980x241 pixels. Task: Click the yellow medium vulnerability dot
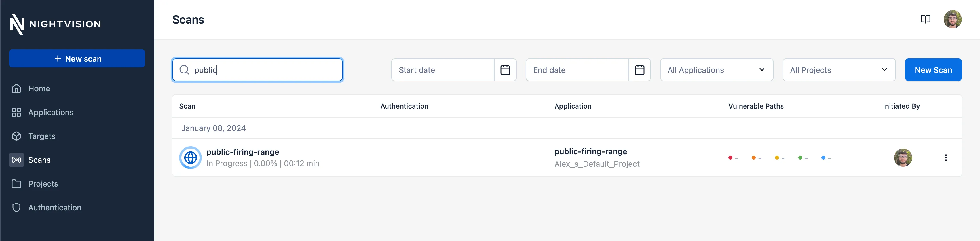(776, 158)
